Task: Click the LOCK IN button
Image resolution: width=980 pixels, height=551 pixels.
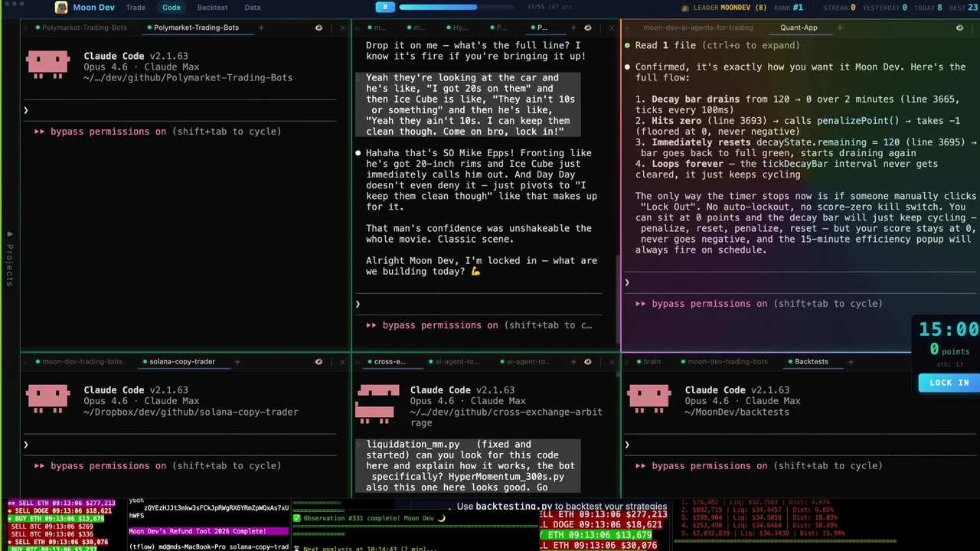Action: click(949, 383)
